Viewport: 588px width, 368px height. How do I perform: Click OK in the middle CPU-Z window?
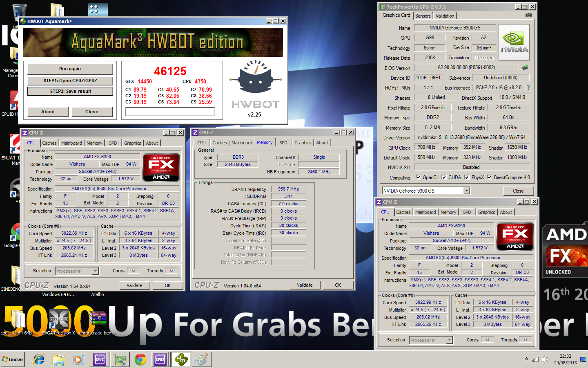(x=338, y=285)
